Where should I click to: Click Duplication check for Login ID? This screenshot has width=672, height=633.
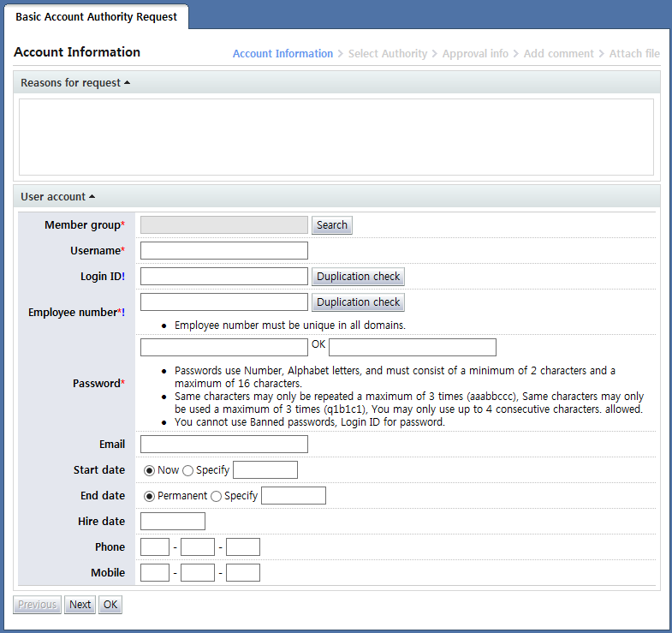[x=358, y=277]
